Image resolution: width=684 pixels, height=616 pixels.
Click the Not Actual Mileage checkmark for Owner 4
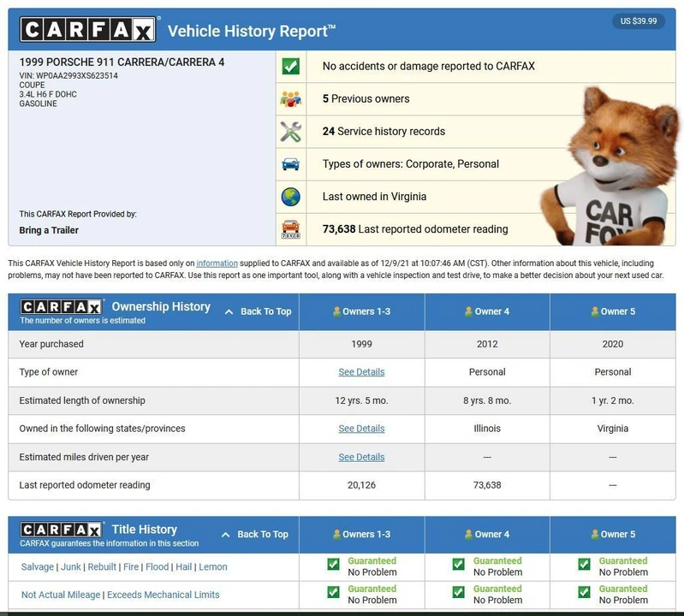(x=459, y=592)
